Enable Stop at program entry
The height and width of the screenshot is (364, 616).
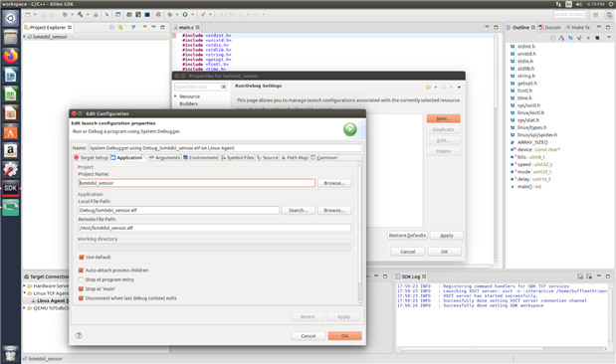(81, 279)
